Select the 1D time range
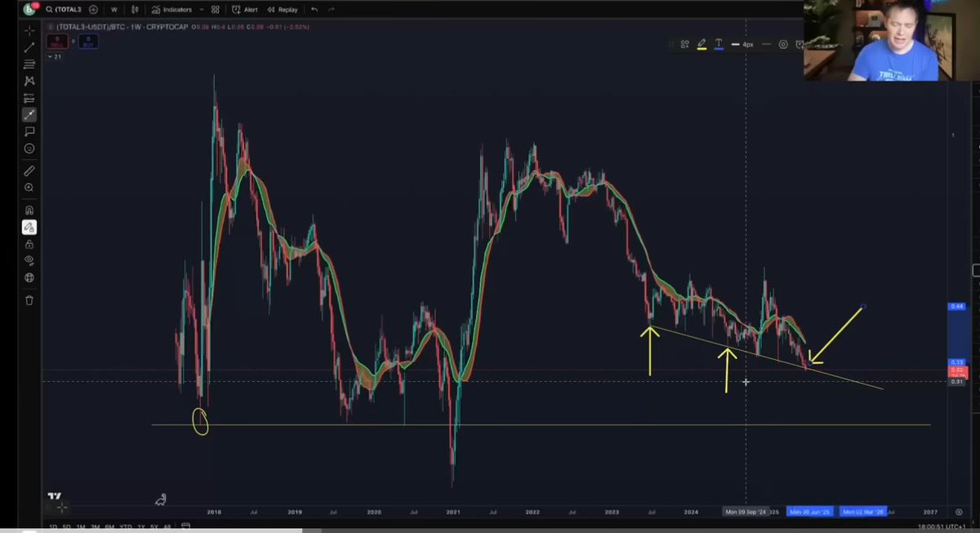The height and width of the screenshot is (533, 980). (55, 526)
